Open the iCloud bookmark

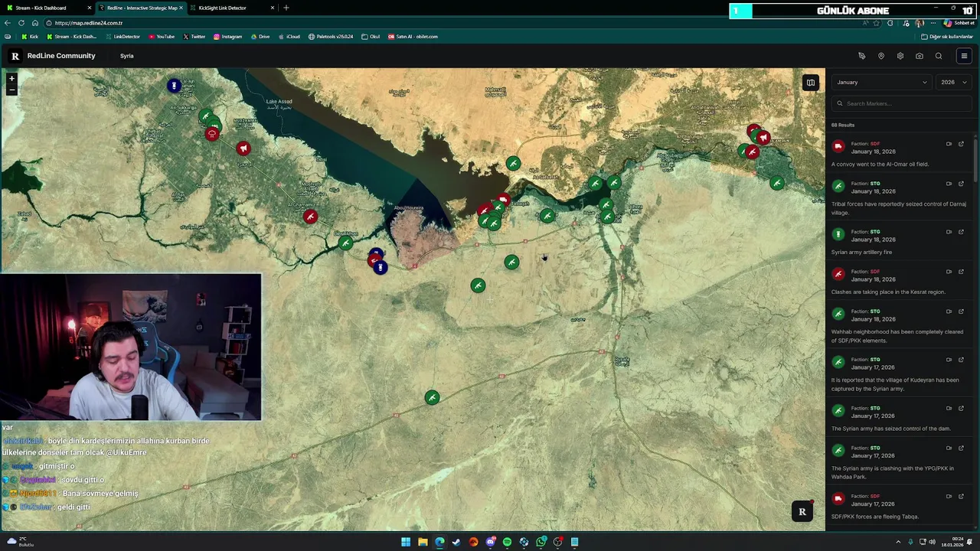(x=289, y=37)
